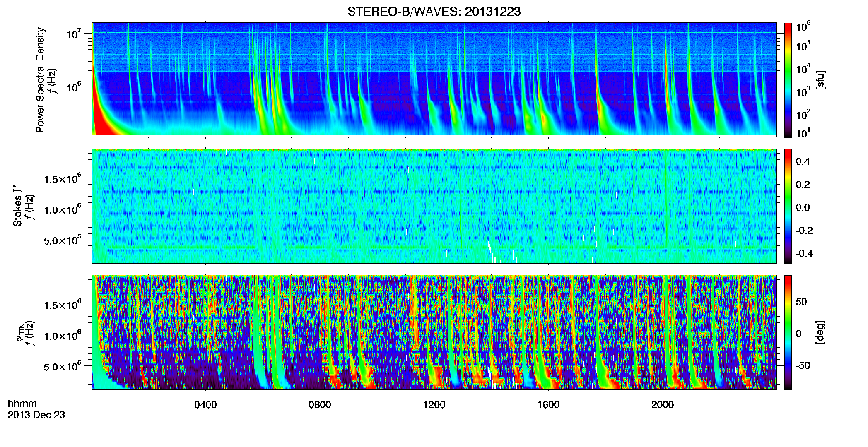Screen dimensions: 868x447
Task: Click the hhmm time format label
Action: coord(22,404)
